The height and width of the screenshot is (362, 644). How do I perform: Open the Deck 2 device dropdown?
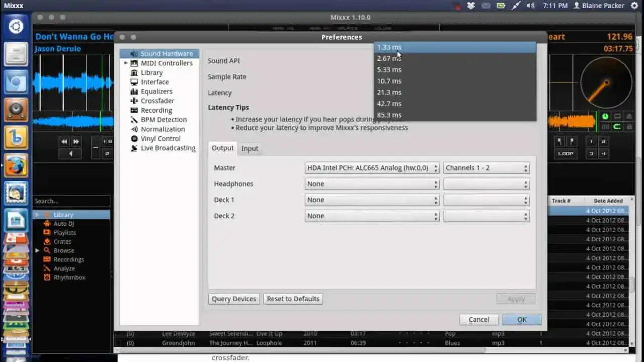coord(372,216)
